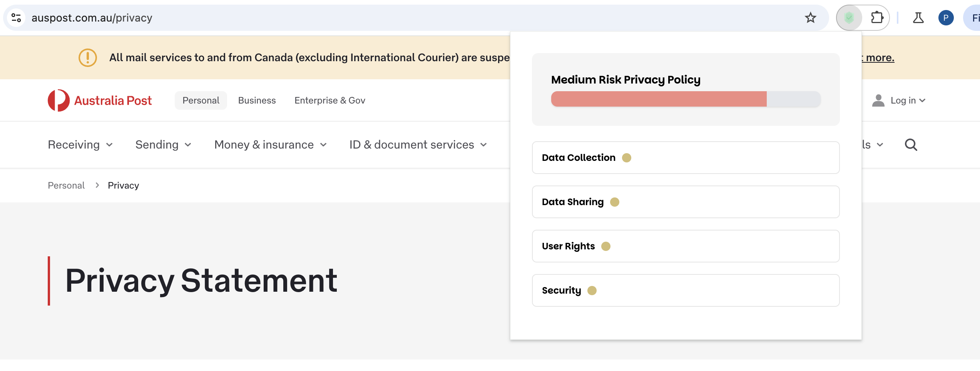Screen dimensions: 980x371
Task: Click the bookmark star icon
Action: point(810,18)
